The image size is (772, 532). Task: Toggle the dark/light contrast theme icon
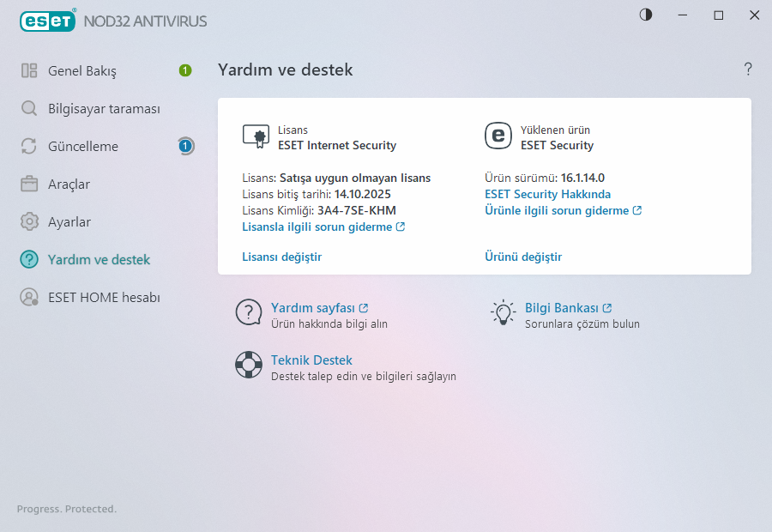pyautogui.click(x=646, y=15)
